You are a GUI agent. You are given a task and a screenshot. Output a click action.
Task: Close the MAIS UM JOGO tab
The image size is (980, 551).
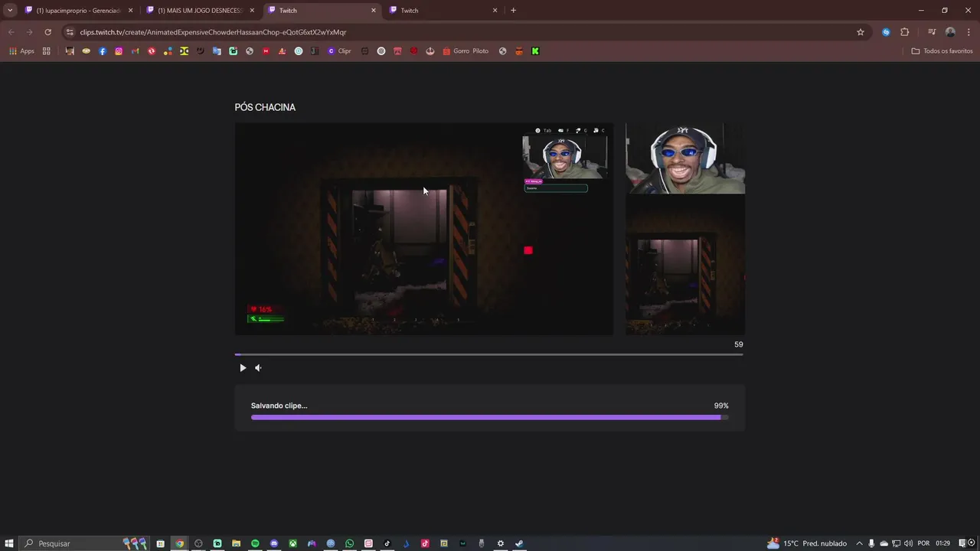coord(252,11)
